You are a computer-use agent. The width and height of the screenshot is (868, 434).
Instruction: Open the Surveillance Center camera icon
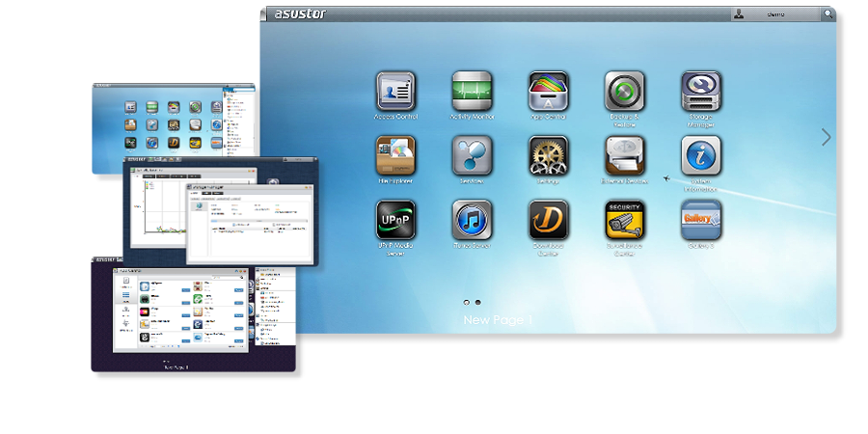624,220
